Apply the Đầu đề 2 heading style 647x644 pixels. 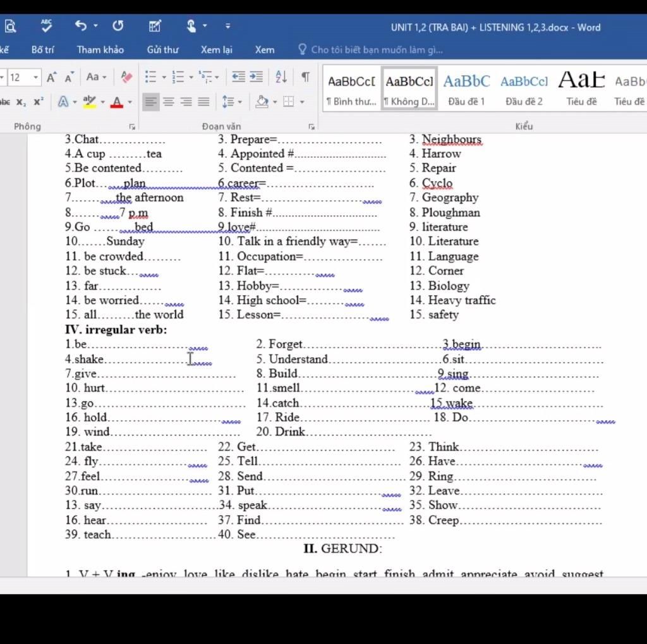[524, 88]
